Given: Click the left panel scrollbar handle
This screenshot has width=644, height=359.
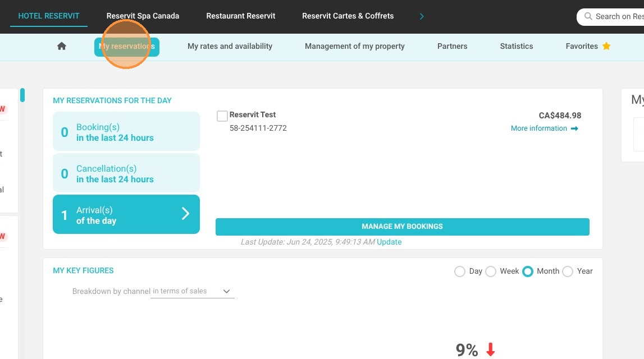Looking at the screenshot, I should (22, 95).
